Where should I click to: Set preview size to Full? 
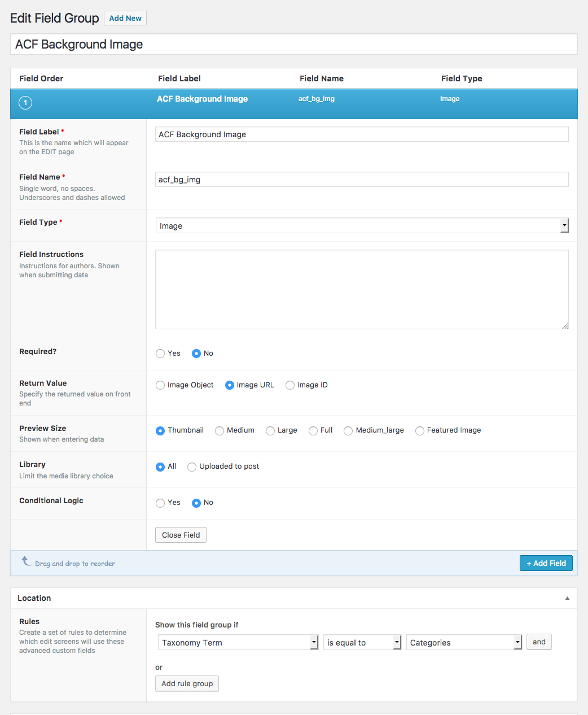[313, 430]
